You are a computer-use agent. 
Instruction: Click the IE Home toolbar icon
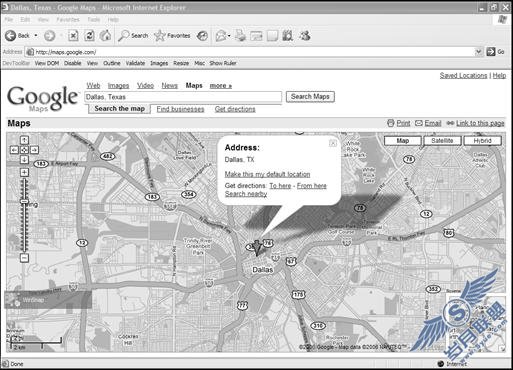[106, 35]
